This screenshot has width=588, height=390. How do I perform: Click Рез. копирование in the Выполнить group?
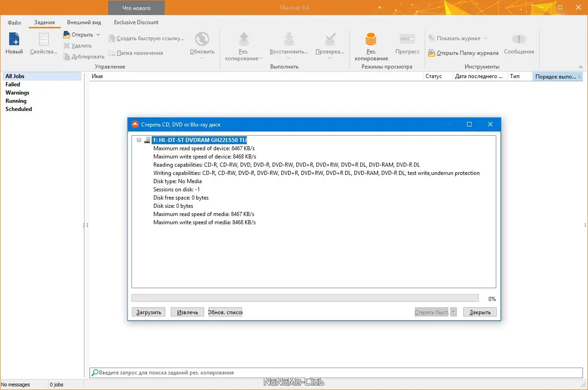click(x=244, y=47)
